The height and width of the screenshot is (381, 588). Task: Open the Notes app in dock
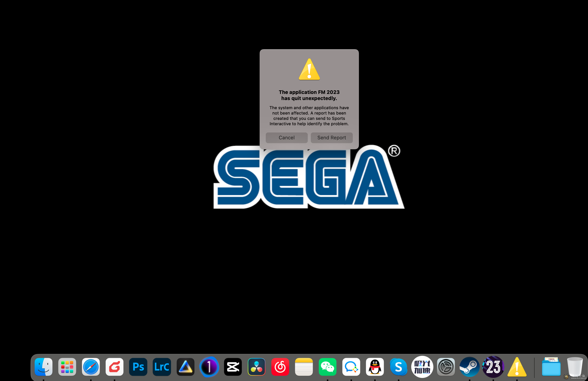click(304, 367)
